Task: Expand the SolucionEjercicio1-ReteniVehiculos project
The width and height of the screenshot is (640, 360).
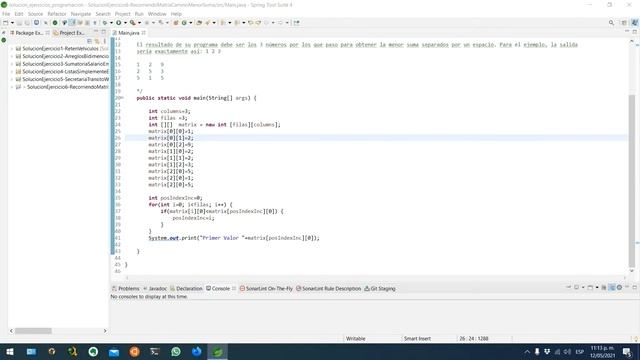Action: (12, 49)
